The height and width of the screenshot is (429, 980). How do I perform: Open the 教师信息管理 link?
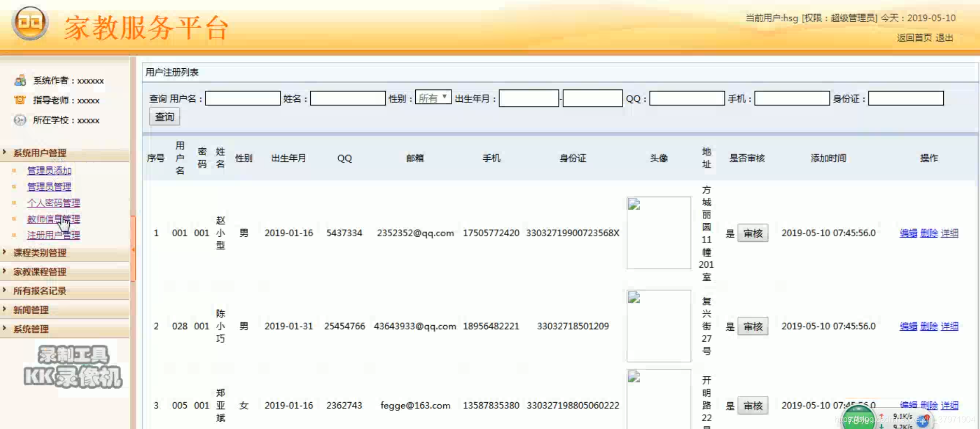pyautogui.click(x=53, y=219)
